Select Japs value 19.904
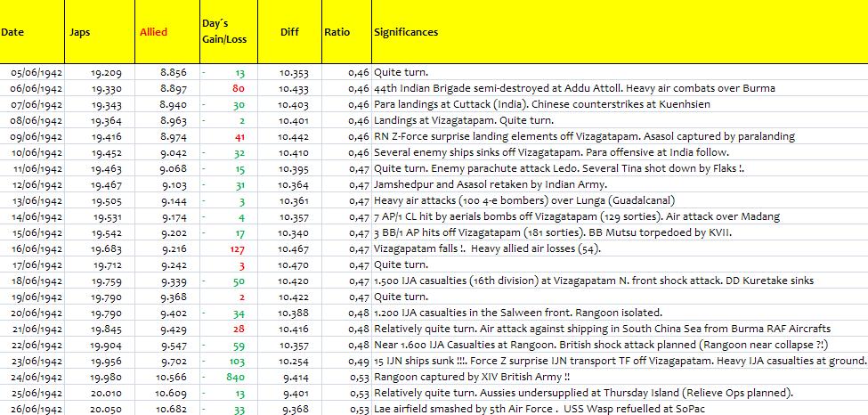This screenshot has height=415, width=868. pyautogui.click(x=100, y=346)
